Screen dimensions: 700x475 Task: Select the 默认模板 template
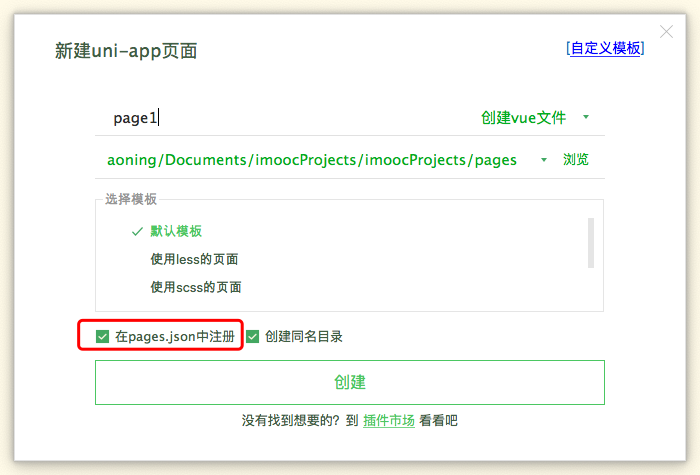coord(176,231)
